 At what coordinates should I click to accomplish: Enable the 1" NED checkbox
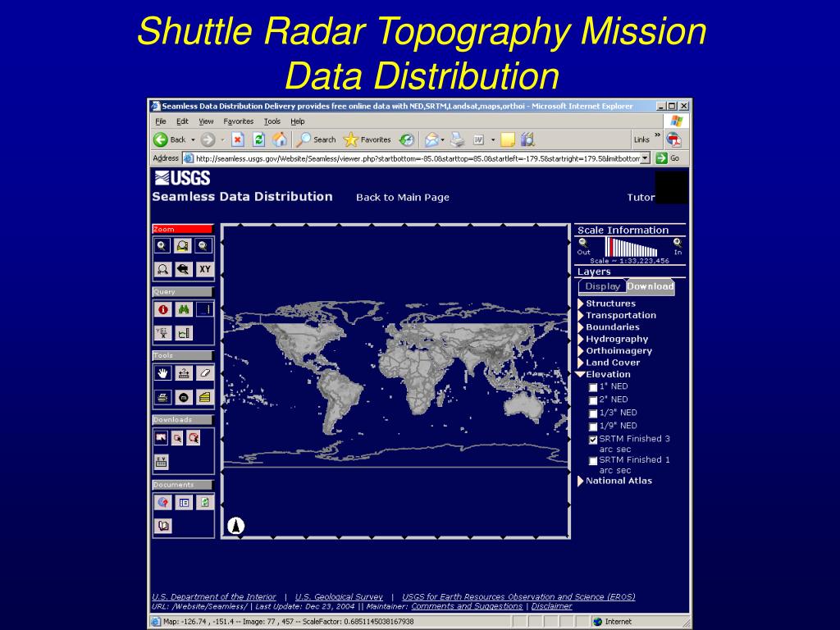[x=592, y=387]
